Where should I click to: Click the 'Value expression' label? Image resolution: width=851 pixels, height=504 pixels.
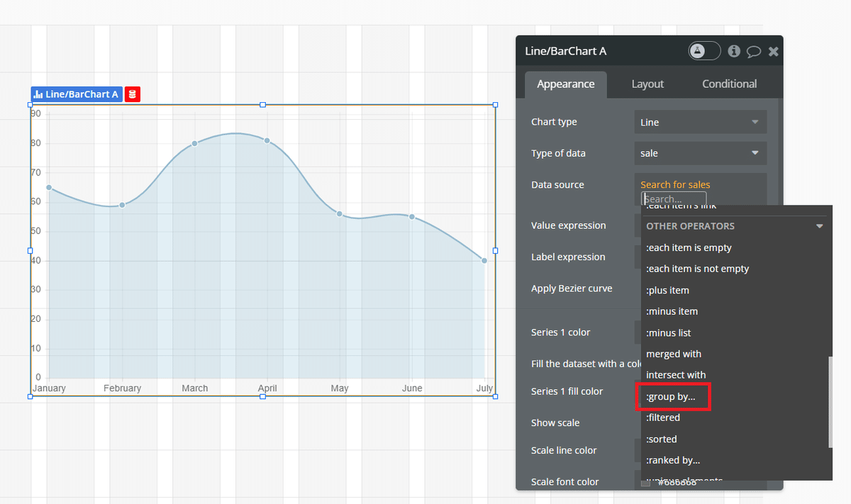click(569, 225)
